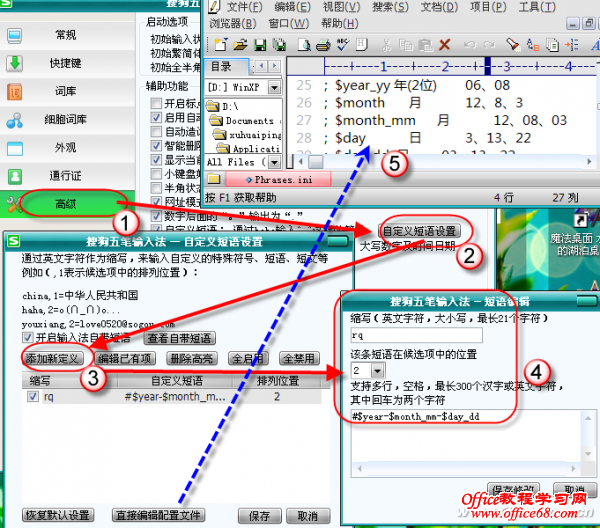Open 细胞词库 in the settings sidebar
Image resolution: width=600 pixels, height=528 pixels.
tap(67, 119)
